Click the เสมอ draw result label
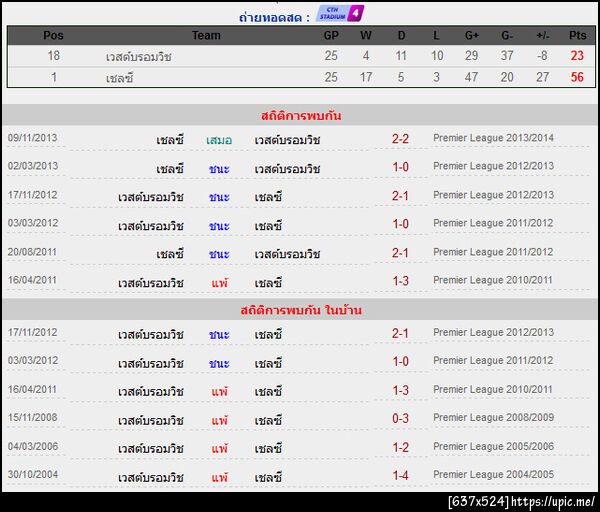The height and width of the screenshot is (512, 600). pyautogui.click(x=219, y=140)
